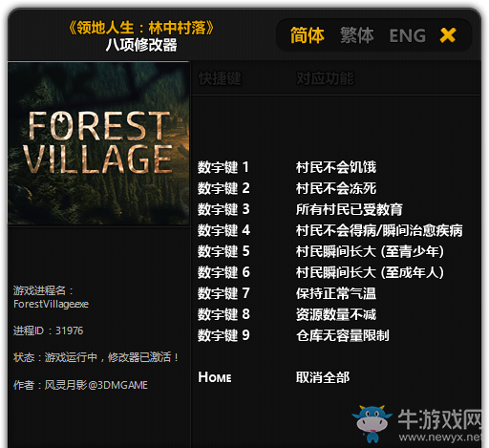Switch language to 繁体
This screenshot has width=489, height=448.
(357, 35)
